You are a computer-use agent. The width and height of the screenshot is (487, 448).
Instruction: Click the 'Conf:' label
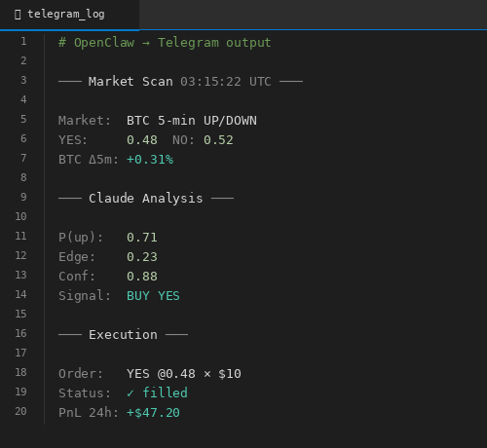pyautogui.click(x=77, y=277)
